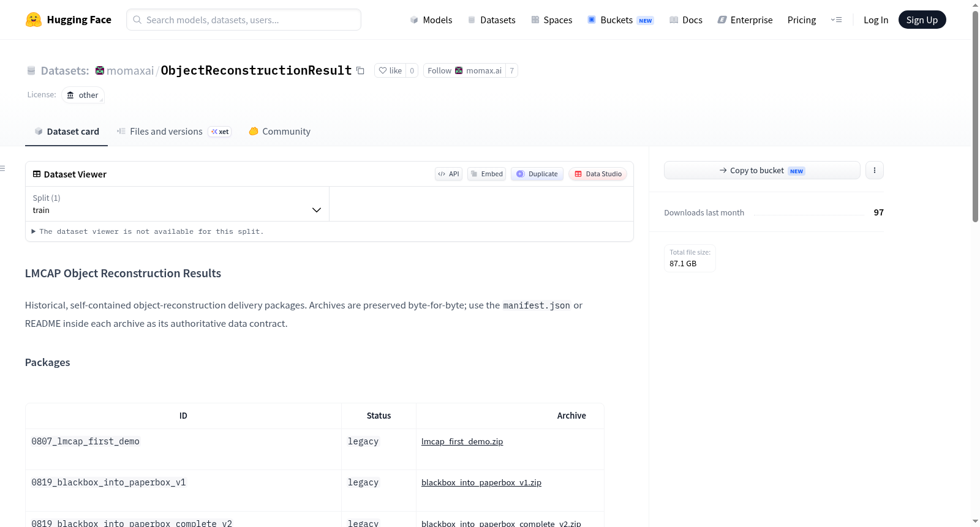This screenshot has width=980, height=527.
Task: Click the Sign Up button
Action: point(922,20)
